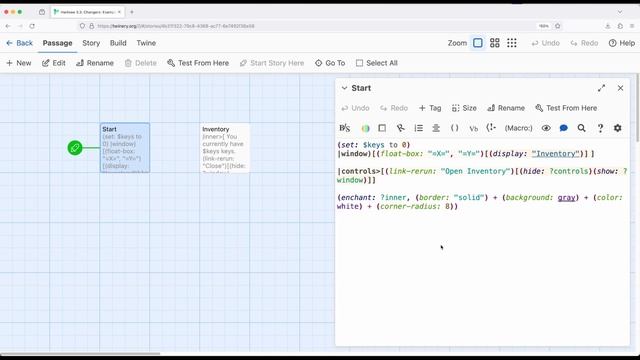Viewport: 640px width, 360px height.
Task: Toggle the eye proofreading view icon
Action: point(546,128)
